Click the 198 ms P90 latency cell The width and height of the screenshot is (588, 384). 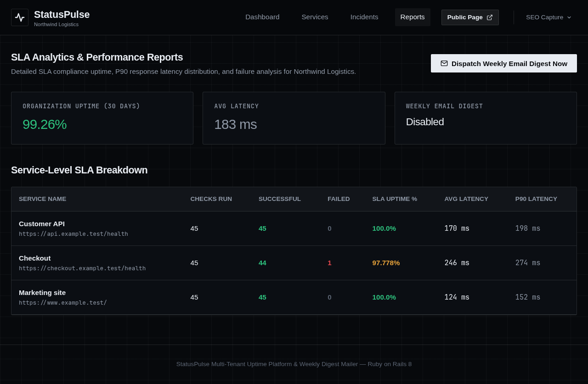(x=528, y=228)
